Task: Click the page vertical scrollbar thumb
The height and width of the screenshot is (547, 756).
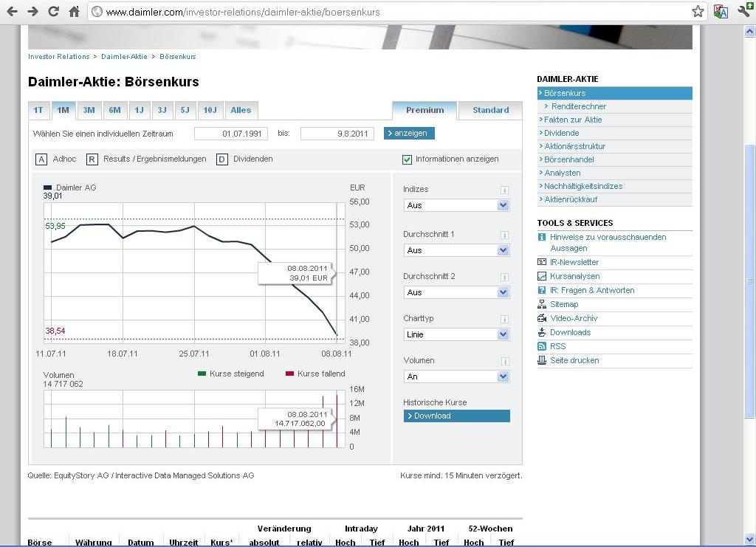Action: (x=750, y=281)
